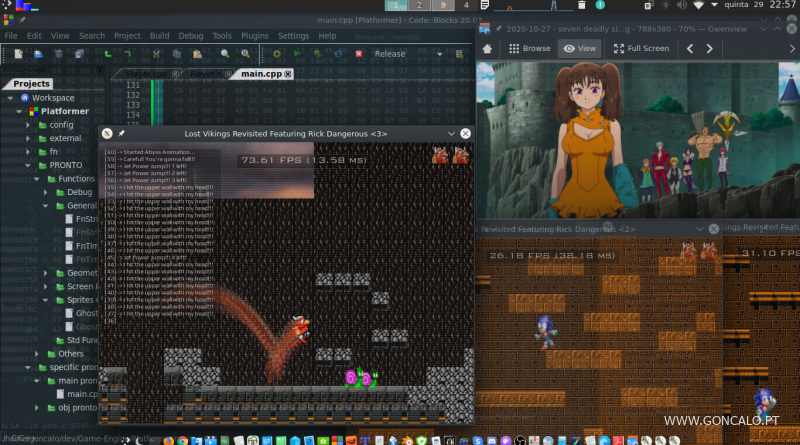Click New file icon in Code::Blocks toolbar
The image size is (800, 445).
pyautogui.click(x=19, y=54)
